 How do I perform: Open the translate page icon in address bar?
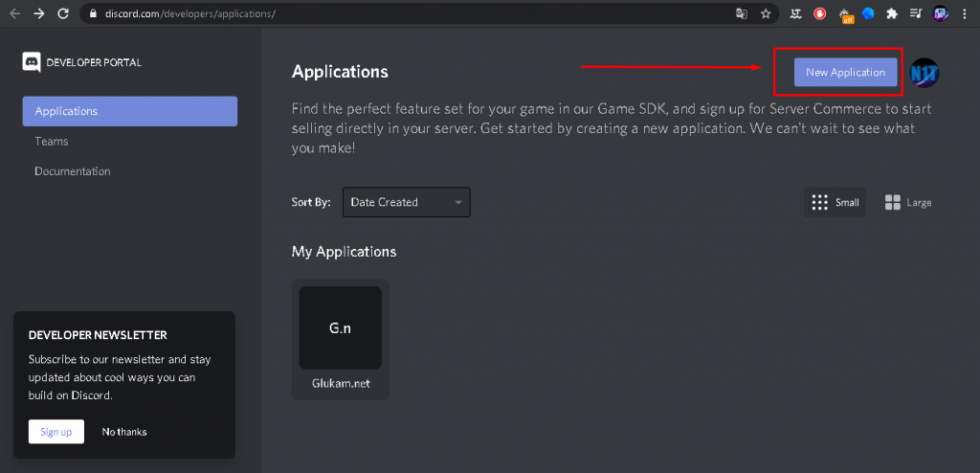click(x=742, y=13)
